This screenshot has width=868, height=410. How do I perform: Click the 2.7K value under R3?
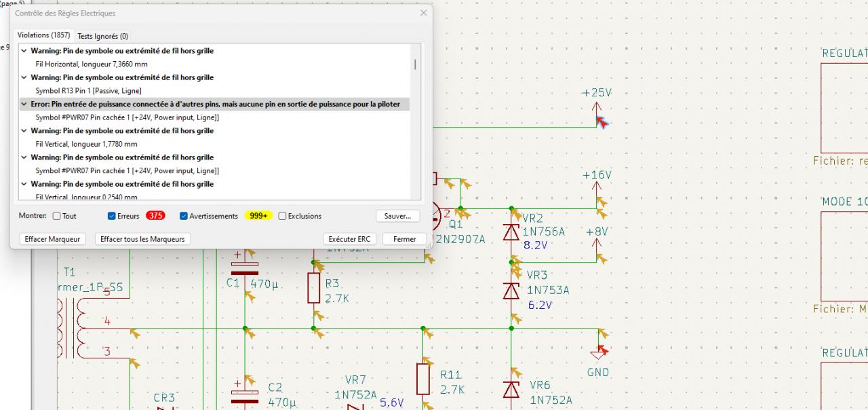tap(338, 298)
